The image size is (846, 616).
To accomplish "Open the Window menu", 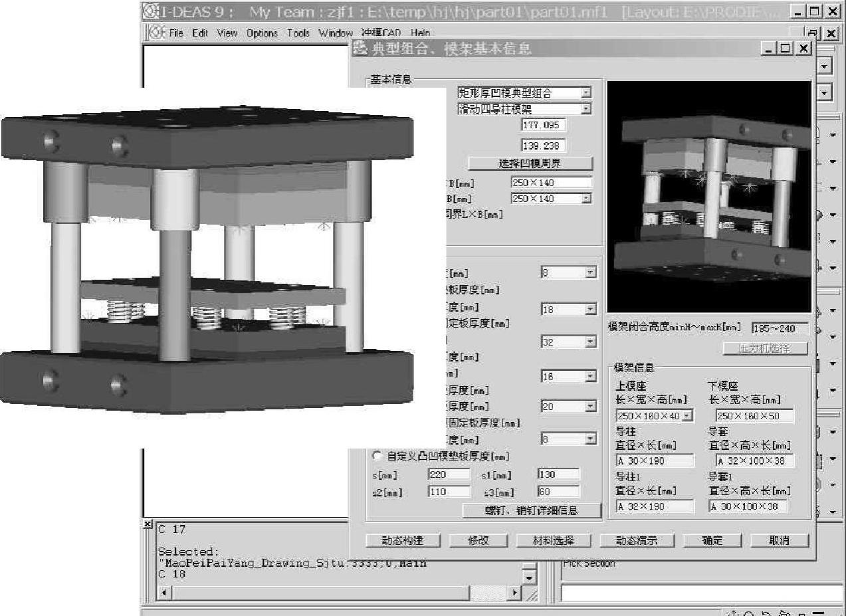I will (x=336, y=33).
